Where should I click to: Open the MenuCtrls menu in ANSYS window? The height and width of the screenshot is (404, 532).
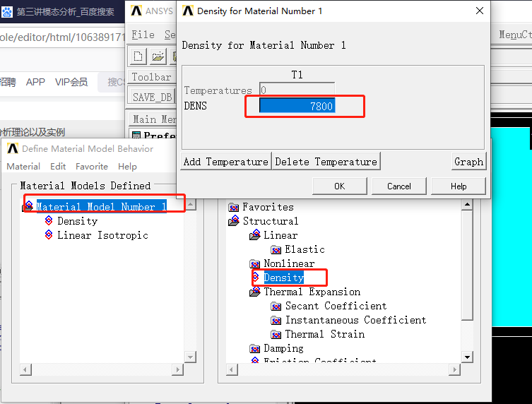[x=515, y=35]
